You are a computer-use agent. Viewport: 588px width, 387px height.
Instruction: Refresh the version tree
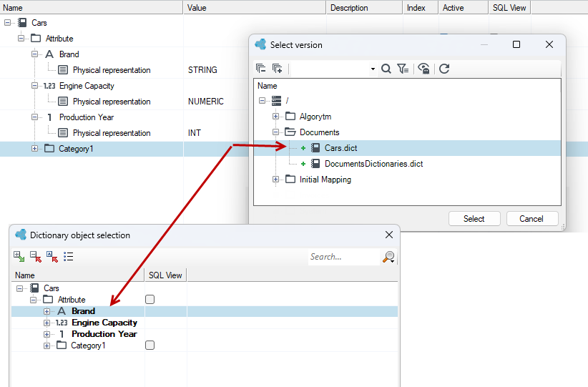(444, 69)
